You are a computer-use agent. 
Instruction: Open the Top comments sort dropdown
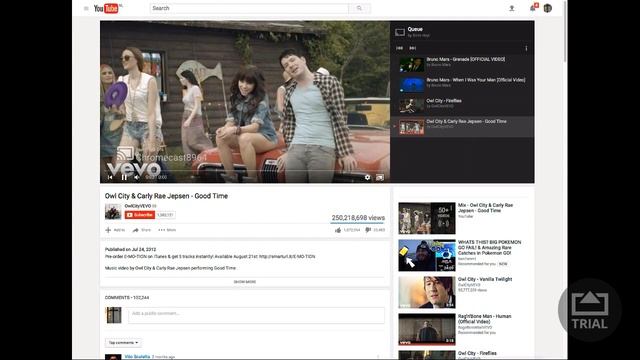click(x=123, y=343)
